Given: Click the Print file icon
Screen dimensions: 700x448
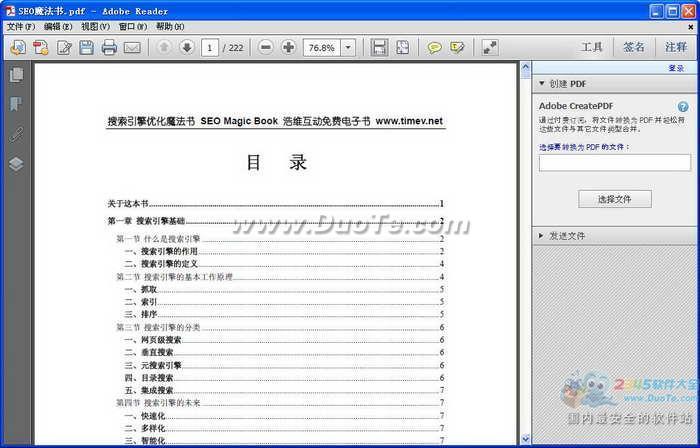Looking at the screenshot, I should [x=109, y=47].
